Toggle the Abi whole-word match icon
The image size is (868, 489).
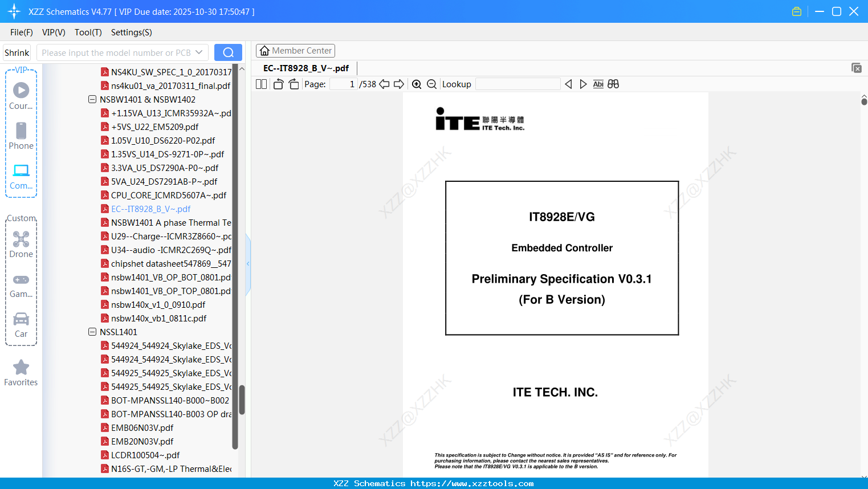pos(598,84)
